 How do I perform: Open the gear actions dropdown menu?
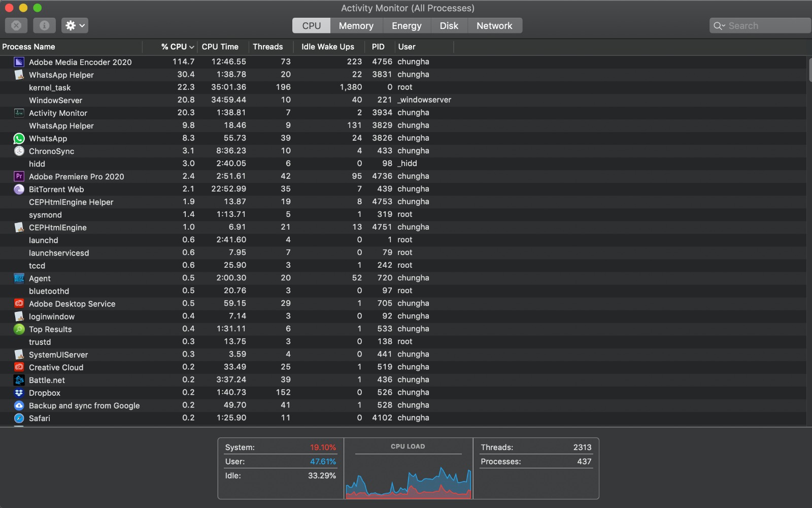[75, 25]
